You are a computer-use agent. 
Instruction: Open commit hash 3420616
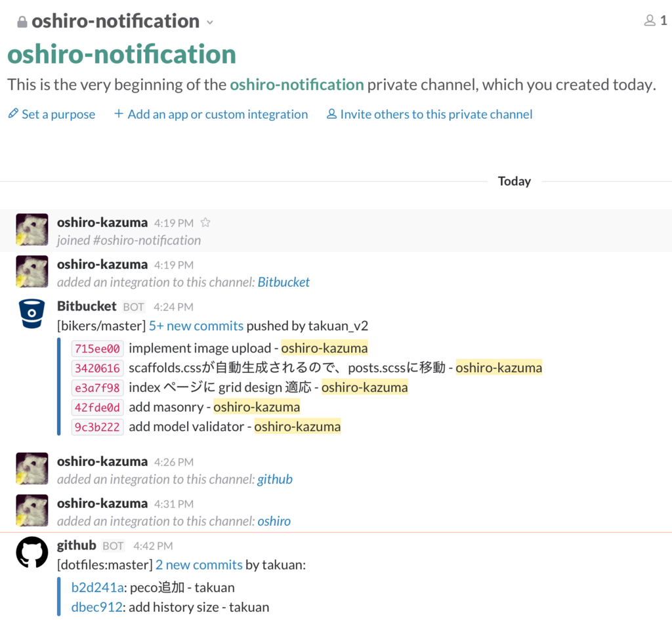click(x=97, y=368)
